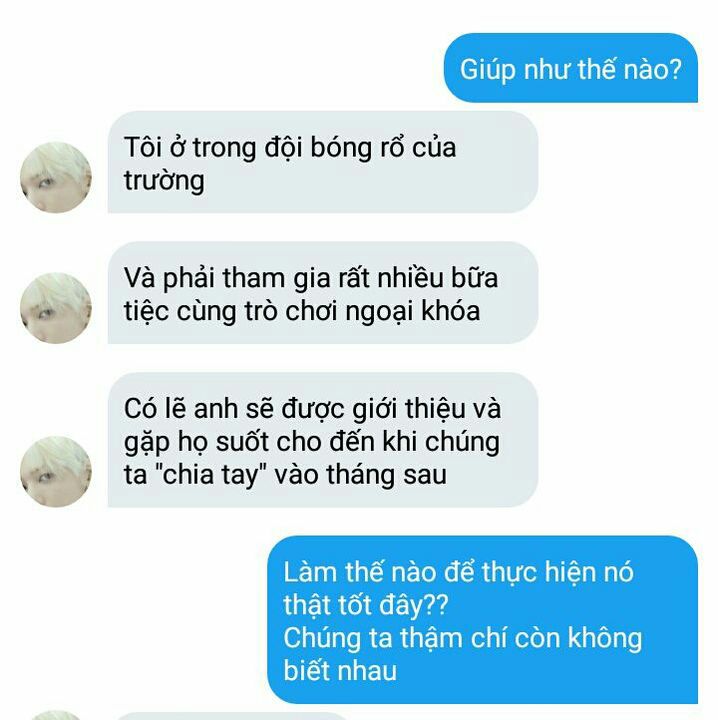Tap blue bubble "Làm thế nào để thực hiện"
Viewport: 718px width, 720px height.
pos(482,619)
